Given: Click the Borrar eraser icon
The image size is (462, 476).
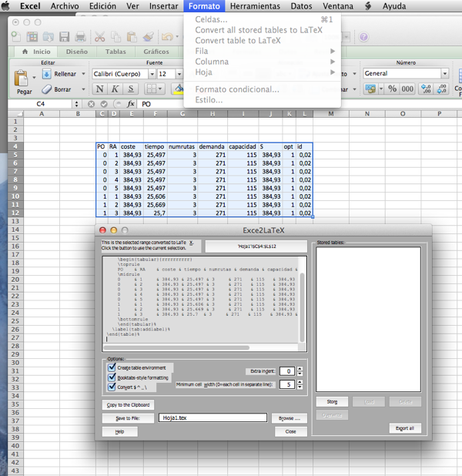Looking at the screenshot, I should click(x=46, y=89).
